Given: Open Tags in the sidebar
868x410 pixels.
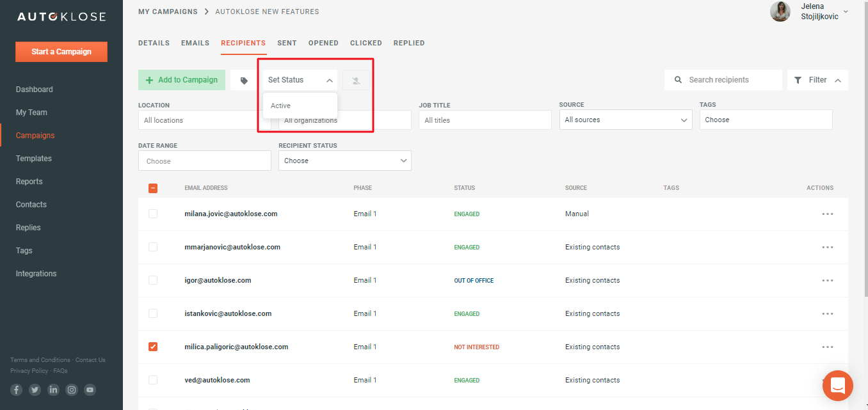Looking at the screenshot, I should point(24,251).
